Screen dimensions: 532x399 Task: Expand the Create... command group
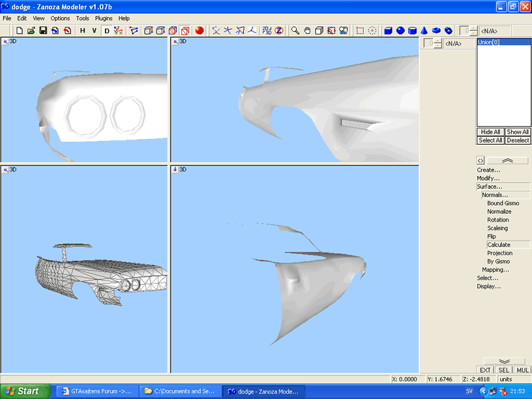(488, 170)
